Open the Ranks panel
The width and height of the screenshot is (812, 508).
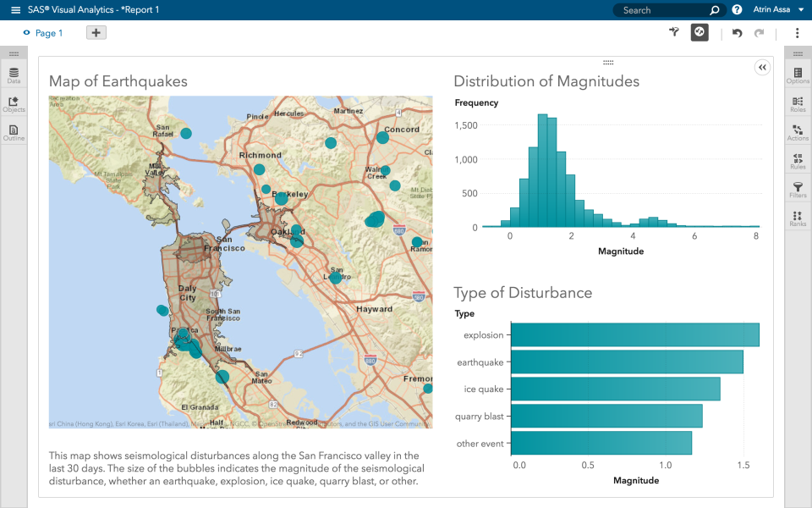[797, 218]
